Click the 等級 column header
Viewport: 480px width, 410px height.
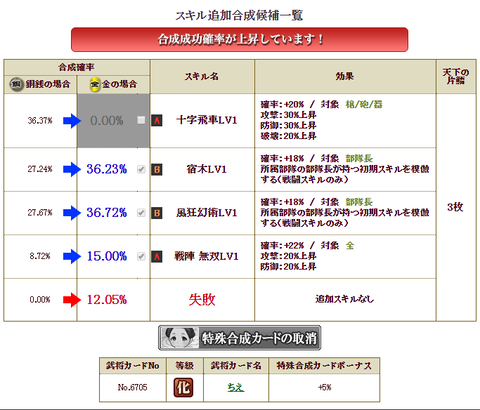point(185,366)
